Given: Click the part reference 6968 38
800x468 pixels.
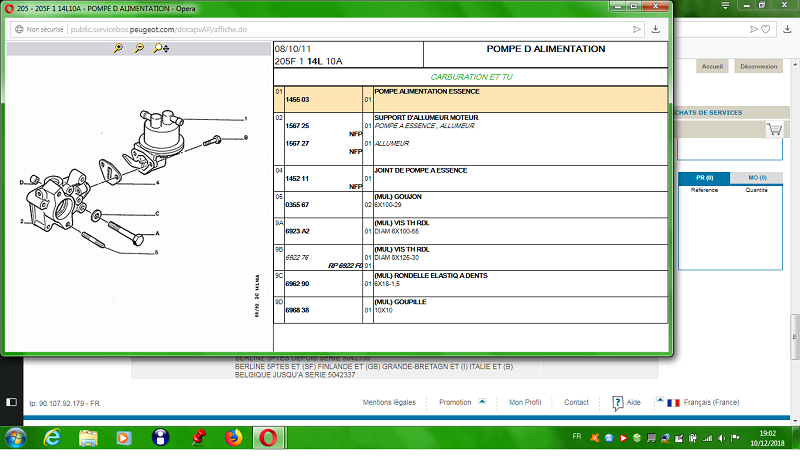Looking at the screenshot, I should click(x=297, y=310).
